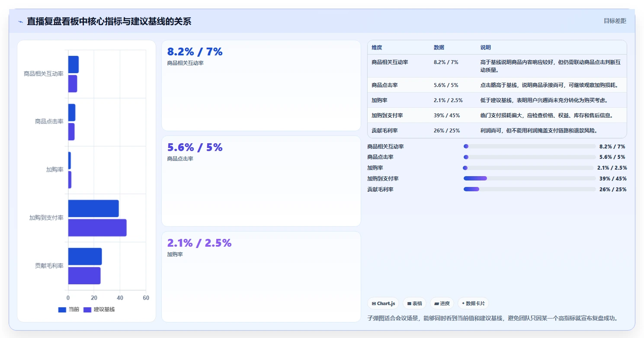Screen dimensions: 644x338
Task: Click the 贡献毛利率 current-value bar in chart
Action: coord(85,257)
